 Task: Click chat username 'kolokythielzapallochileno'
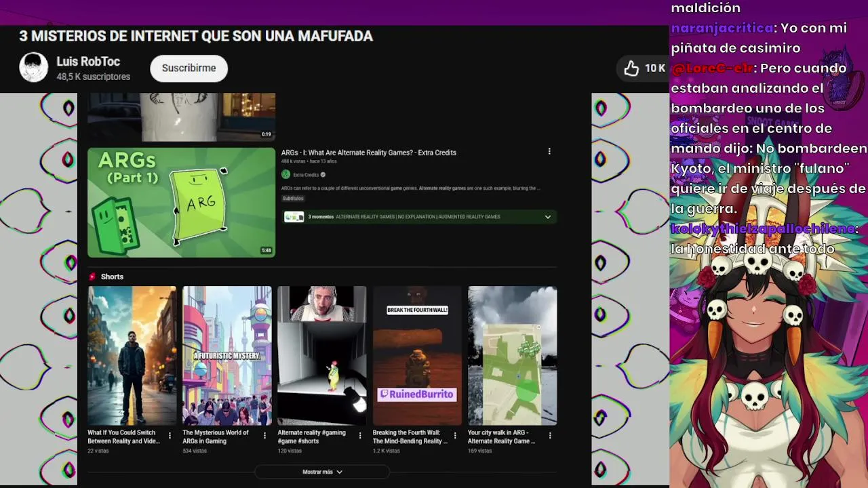pyautogui.click(x=763, y=228)
